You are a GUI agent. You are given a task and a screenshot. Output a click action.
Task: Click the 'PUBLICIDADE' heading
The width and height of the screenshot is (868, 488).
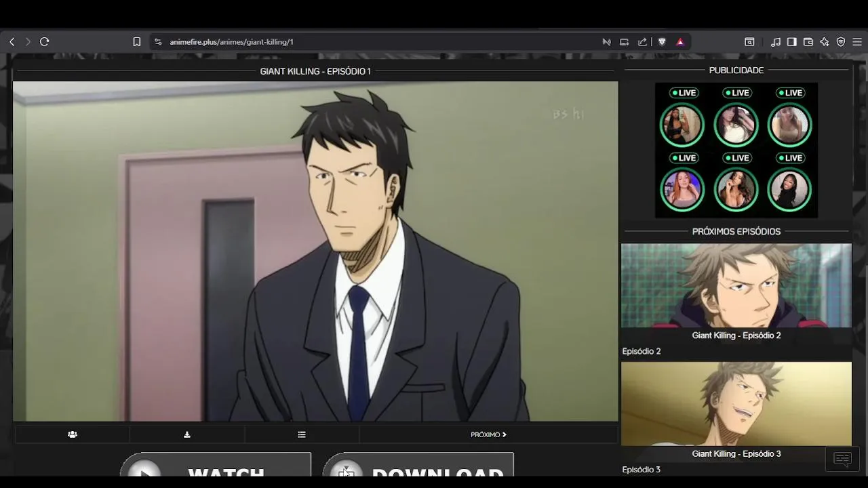[x=736, y=70]
